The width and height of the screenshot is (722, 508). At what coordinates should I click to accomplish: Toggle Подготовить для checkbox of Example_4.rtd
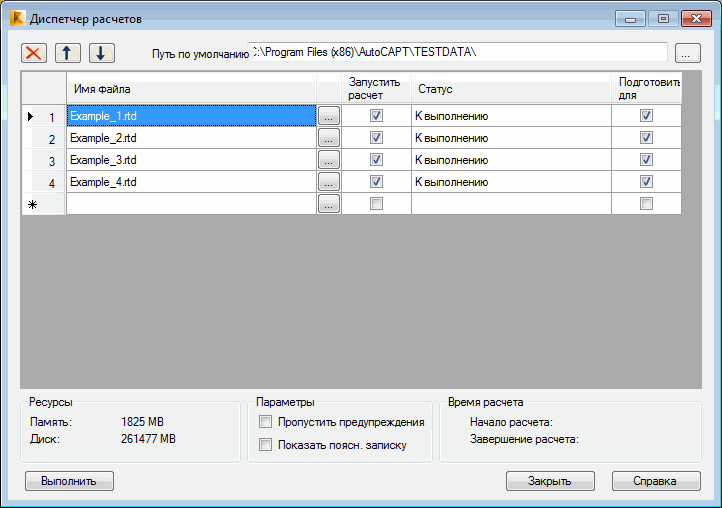pos(646,181)
